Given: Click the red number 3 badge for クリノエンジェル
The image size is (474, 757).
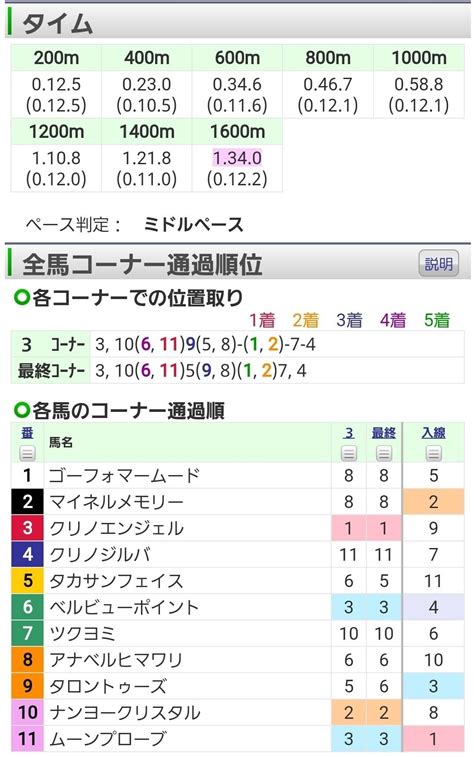Looking at the screenshot, I should [x=28, y=528].
